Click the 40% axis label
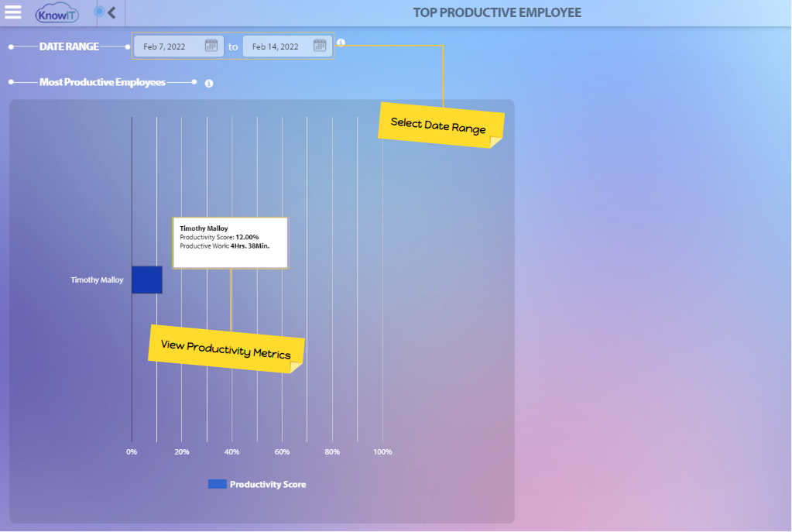This screenshot has height=532, width=792. tap(231, 451)
